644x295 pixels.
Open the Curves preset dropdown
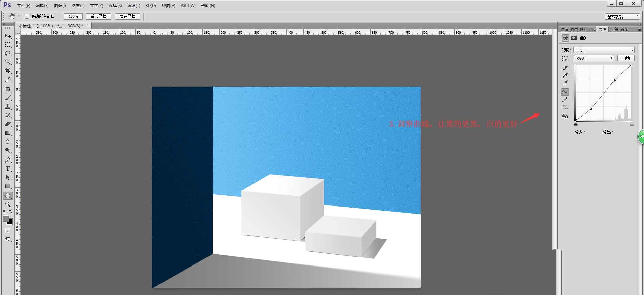coord(604,50)
